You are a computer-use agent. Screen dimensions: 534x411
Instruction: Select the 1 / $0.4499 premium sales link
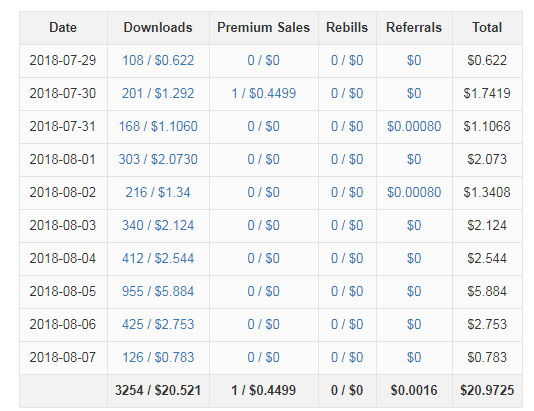pos(264,93)
